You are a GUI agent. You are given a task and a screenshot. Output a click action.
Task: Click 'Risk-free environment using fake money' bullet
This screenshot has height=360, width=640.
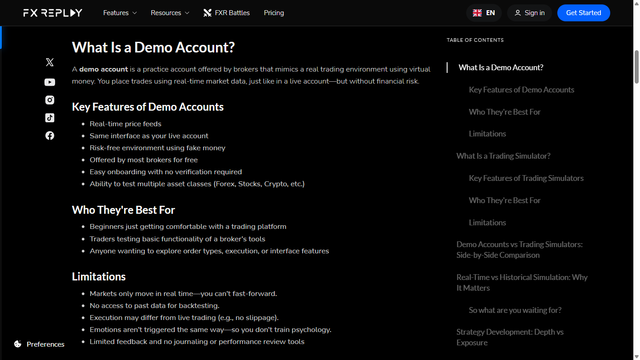coord(157,148)
